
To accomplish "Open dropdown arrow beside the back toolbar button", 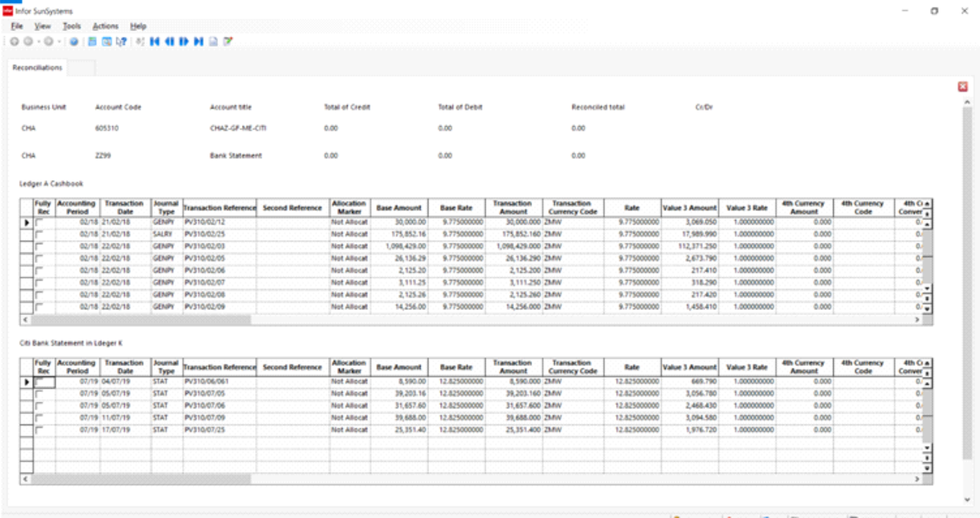I will point(39,42).
